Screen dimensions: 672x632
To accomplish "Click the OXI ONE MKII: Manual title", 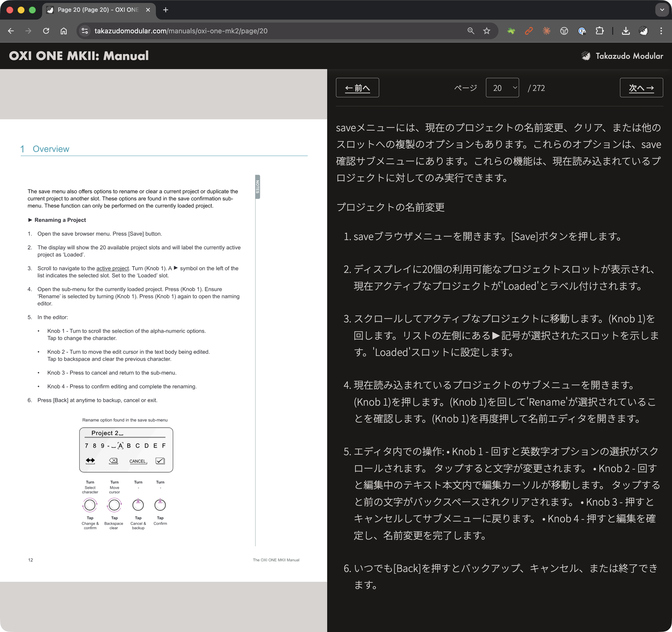I will (x=79, y=56).
